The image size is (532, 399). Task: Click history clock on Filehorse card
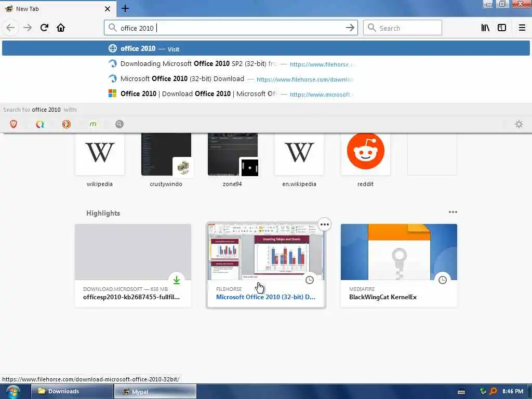310,280
